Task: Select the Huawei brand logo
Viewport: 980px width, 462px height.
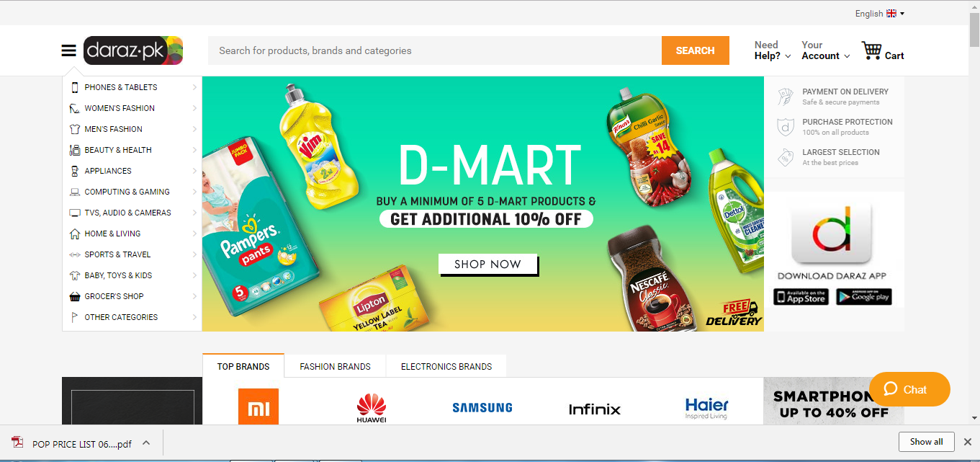Action: click(372, 408)
